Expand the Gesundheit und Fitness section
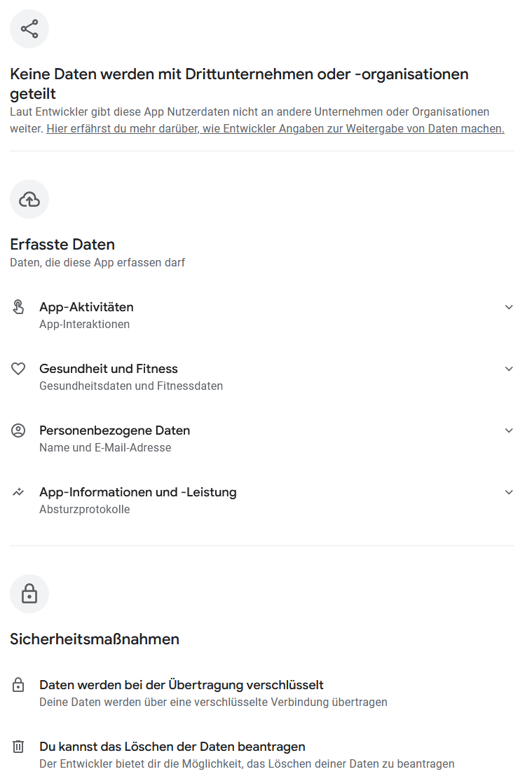The width and height of the screenshot is (532, 781). (x=509, y=368)
